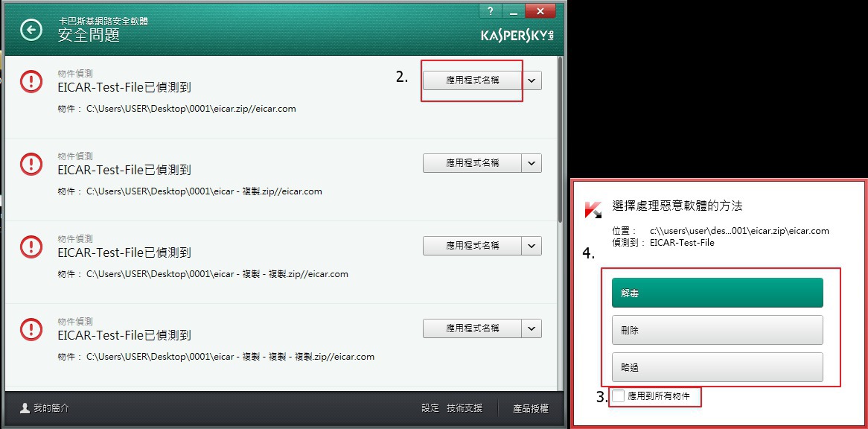Expand dropdown arrow for eicar - 複製 - 複製.zip
This screenshot has height=429, width=868.
coord(532,245)
